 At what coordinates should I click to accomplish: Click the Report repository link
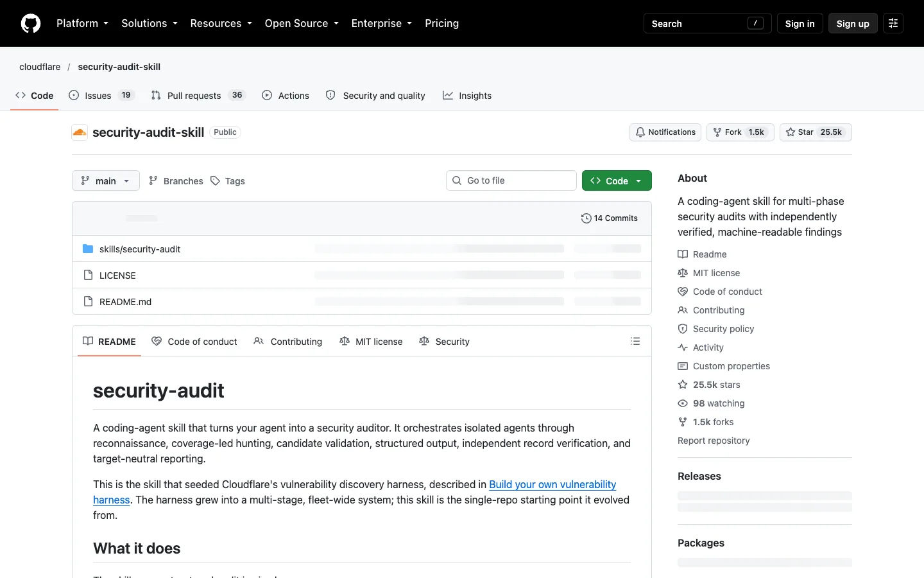[714, 441]
